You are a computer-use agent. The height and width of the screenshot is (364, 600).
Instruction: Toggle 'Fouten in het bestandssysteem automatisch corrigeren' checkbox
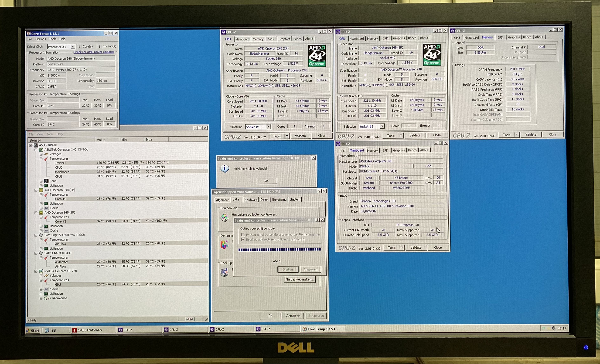[243, 235]
